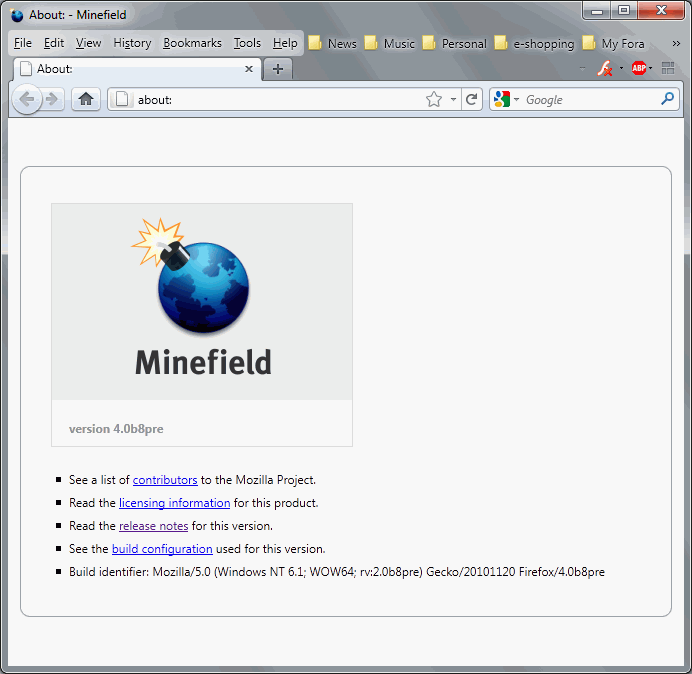Viewport: 692px width, 674px height.
Task: Click the page identity icon in the URL bar
Action: [x=121, y=99]
